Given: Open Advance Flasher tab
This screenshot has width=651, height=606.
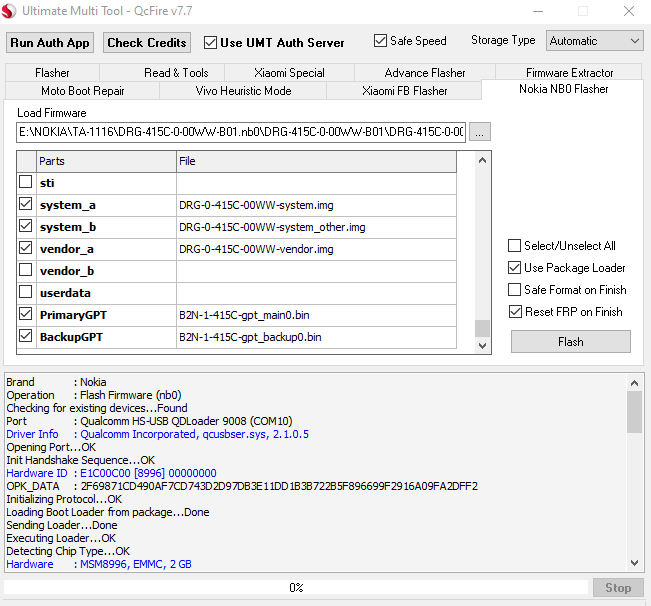Looking at the screenshot, I should point(425,73).
